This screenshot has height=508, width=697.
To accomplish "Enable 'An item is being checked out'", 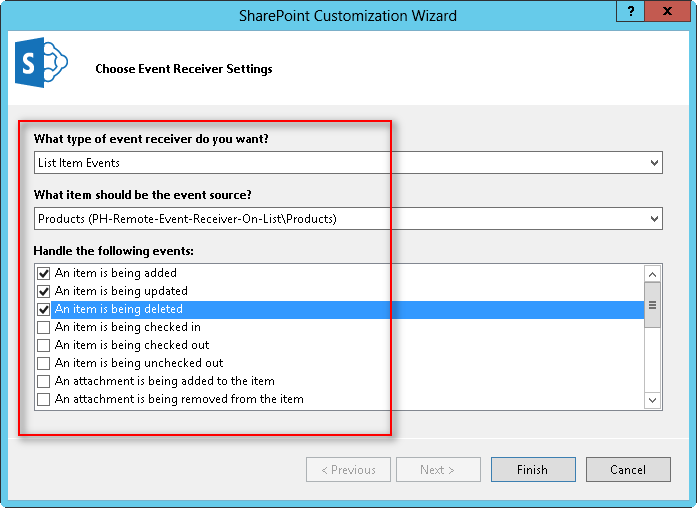I will 44,345.
